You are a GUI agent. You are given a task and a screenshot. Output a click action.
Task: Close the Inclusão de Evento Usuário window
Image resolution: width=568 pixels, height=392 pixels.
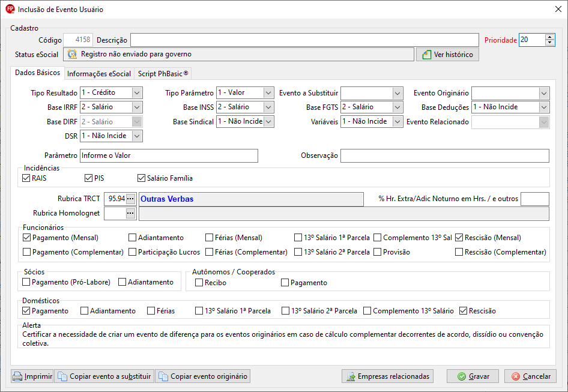pos(558,9)
